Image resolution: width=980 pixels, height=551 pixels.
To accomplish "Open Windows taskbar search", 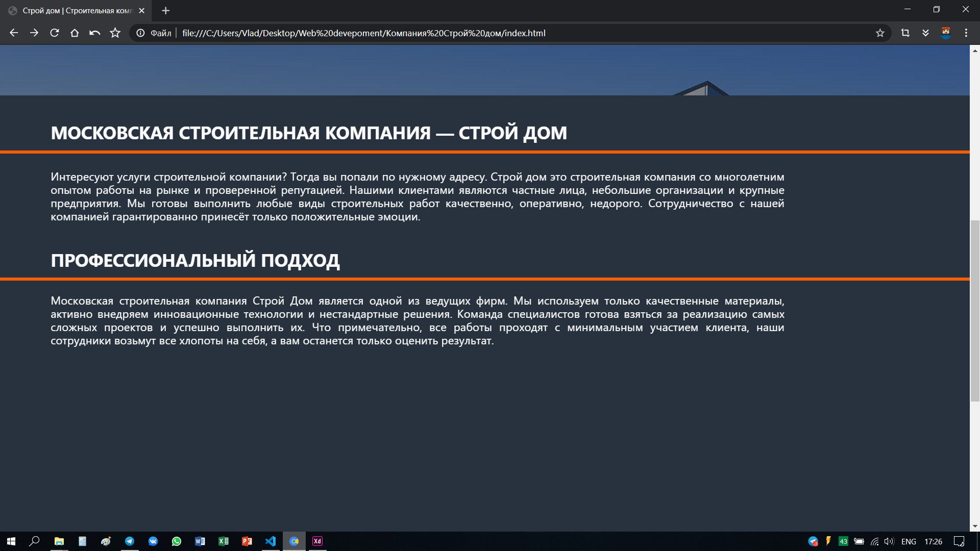I will 34,541.
